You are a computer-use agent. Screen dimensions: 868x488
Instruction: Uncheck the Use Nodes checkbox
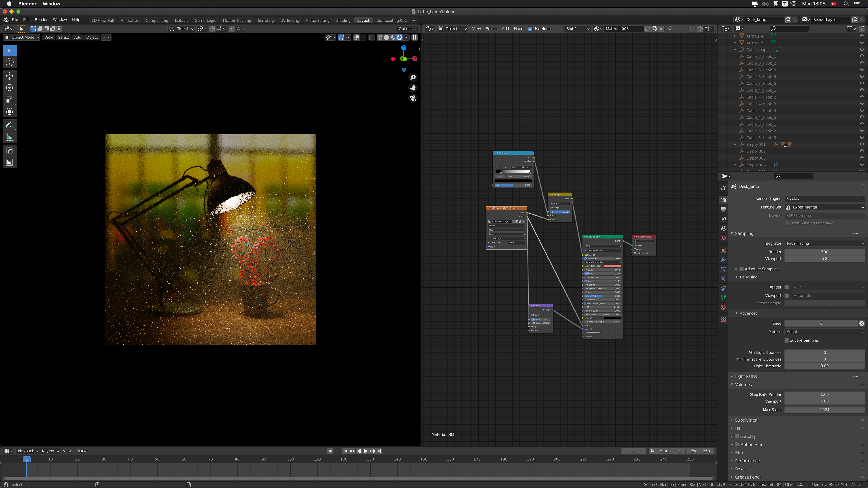pyautogui.click(x=530, y=29)
